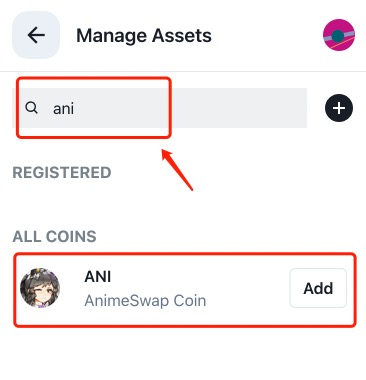Viewport: 366px width, 380px height.
Task: Open the account avatar in the header
Action: (x=339, y=35)
